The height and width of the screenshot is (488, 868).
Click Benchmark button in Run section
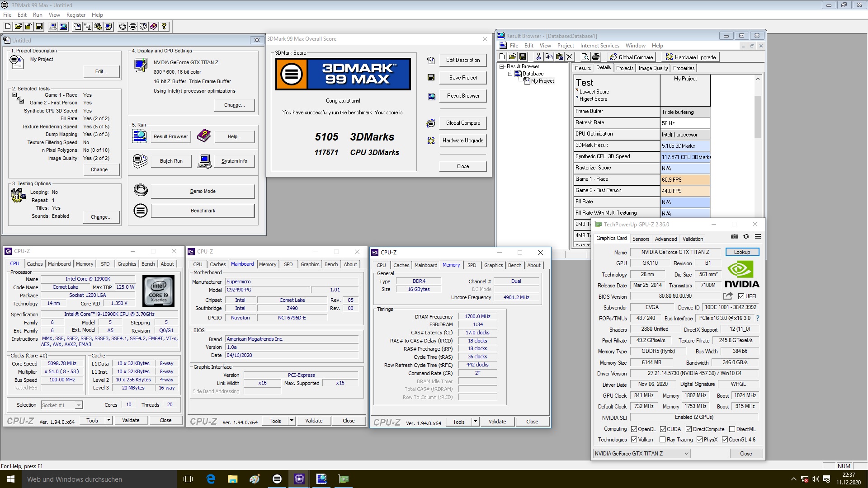coord(203,211)
